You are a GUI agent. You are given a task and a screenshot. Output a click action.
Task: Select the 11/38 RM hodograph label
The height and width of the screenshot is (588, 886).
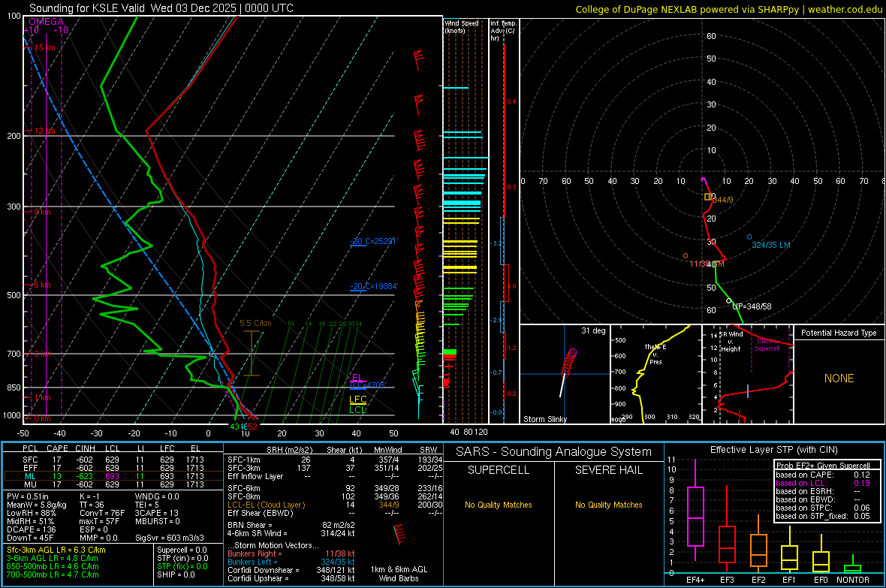click(x=707, y=264)
